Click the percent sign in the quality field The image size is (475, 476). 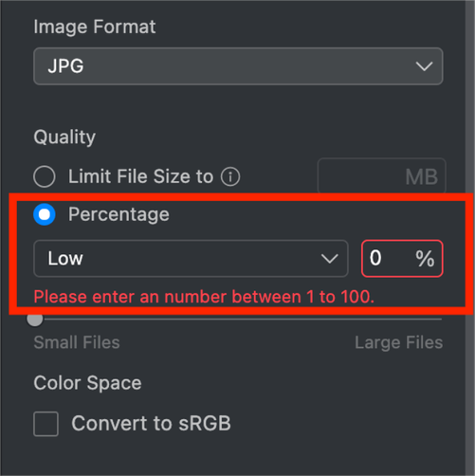(425, 259)
